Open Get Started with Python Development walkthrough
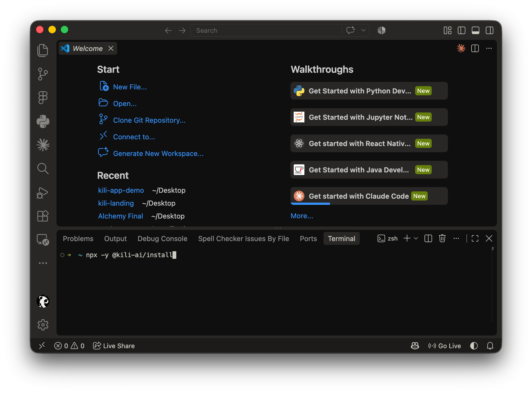Image resolution: width=532 pixels, height=393 pixels. pos(369,91)
